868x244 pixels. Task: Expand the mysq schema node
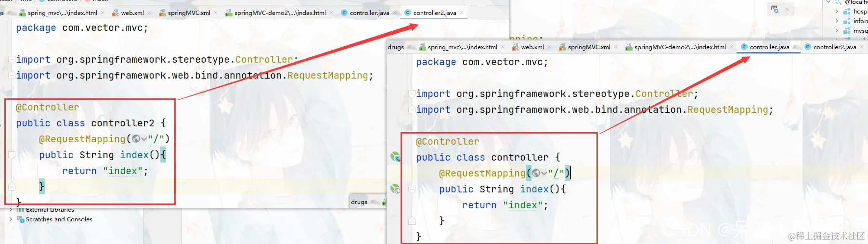click(x=837, y=31)
